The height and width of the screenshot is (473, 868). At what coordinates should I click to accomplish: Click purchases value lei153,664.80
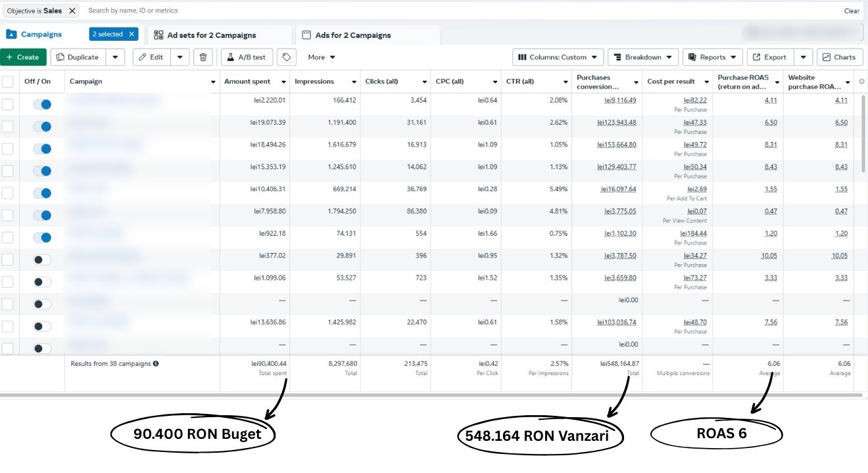[x=617, y=145]
